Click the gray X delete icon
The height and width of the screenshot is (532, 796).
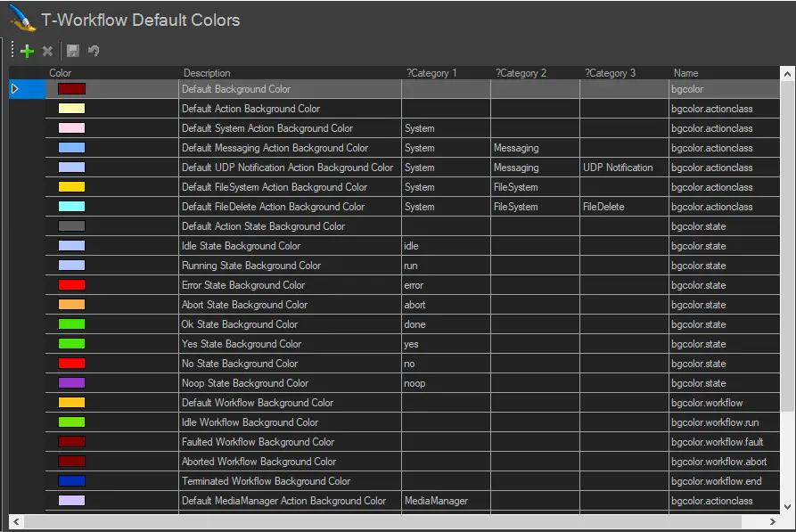click(x=48, y=52)
